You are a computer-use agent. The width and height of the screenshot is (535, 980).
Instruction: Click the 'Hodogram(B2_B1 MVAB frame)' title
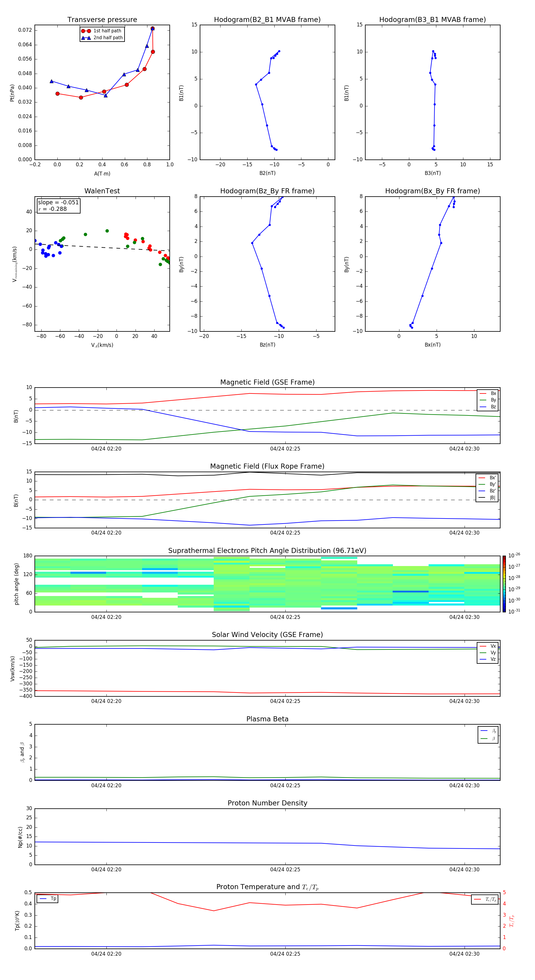pyautogui.click(x=267, y=20)
